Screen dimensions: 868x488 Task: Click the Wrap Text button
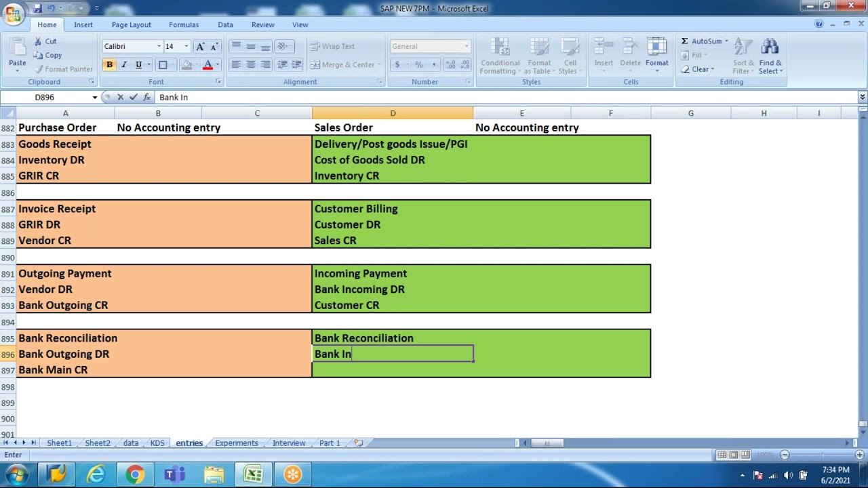point(332,46)
